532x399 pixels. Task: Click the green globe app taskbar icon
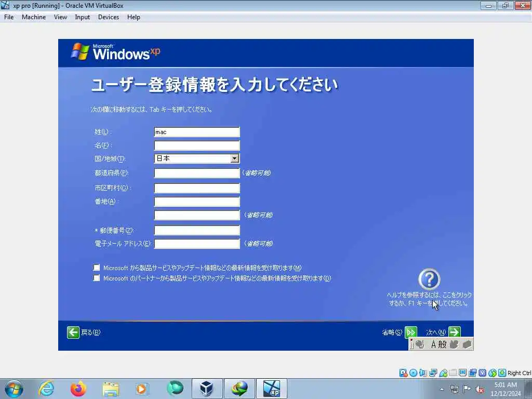point(175,389)
